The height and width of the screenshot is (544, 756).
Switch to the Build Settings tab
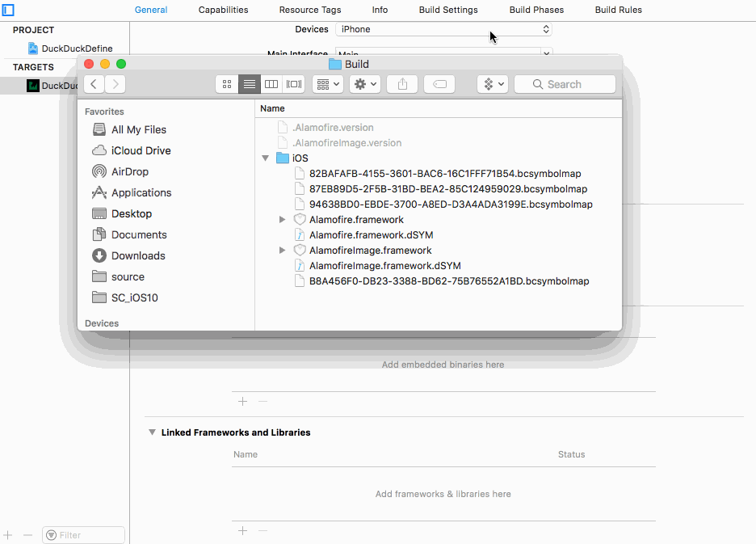448,10
